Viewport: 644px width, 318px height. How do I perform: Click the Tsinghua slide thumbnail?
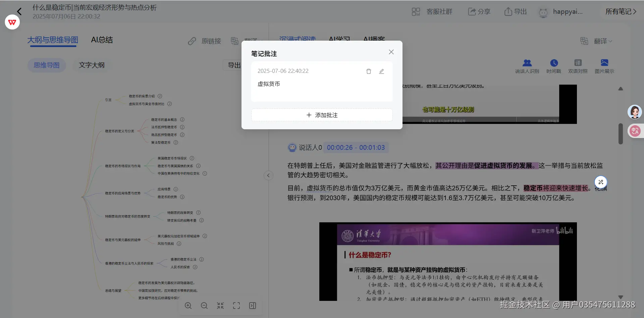click(x=448, y=261)
